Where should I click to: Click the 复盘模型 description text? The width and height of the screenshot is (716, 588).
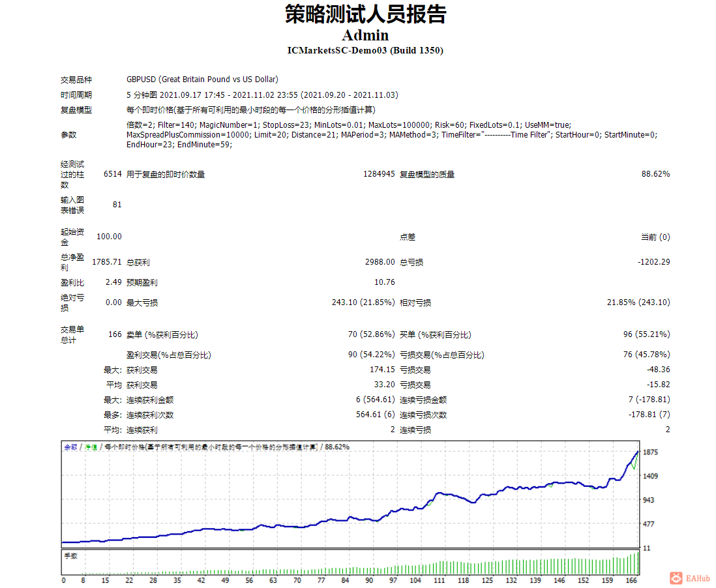(x=250, y=110)
